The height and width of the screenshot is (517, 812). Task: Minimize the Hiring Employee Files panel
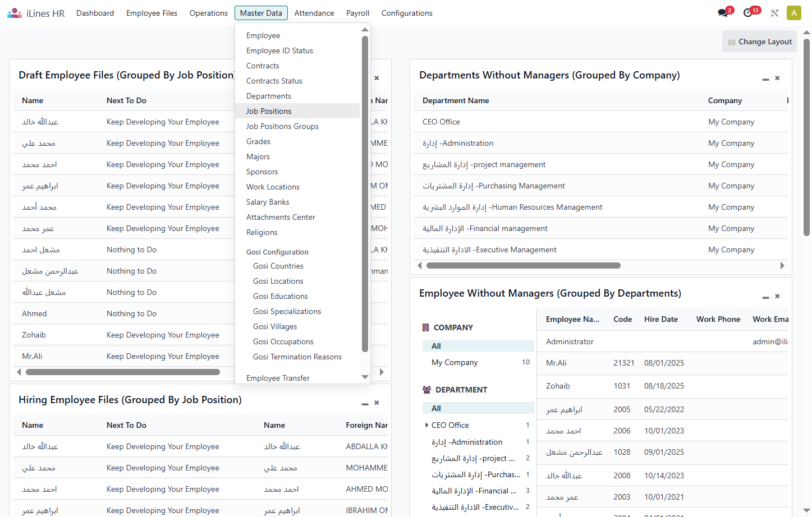pos(365,404)
